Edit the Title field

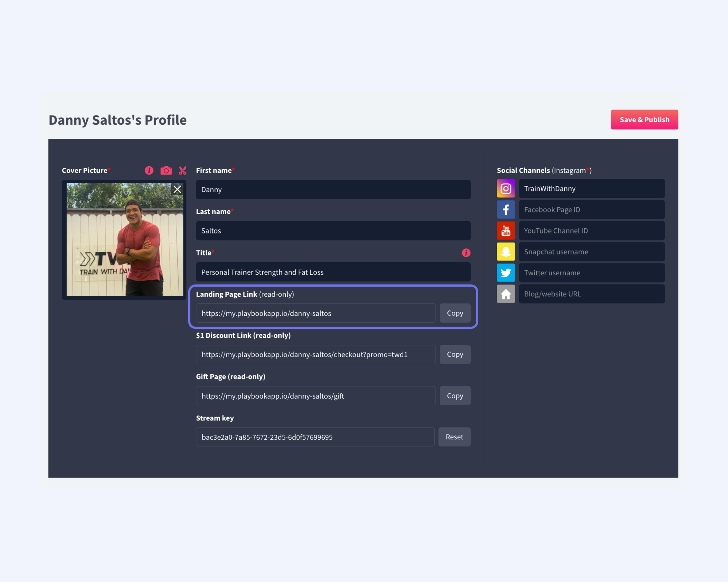(333, 272)
